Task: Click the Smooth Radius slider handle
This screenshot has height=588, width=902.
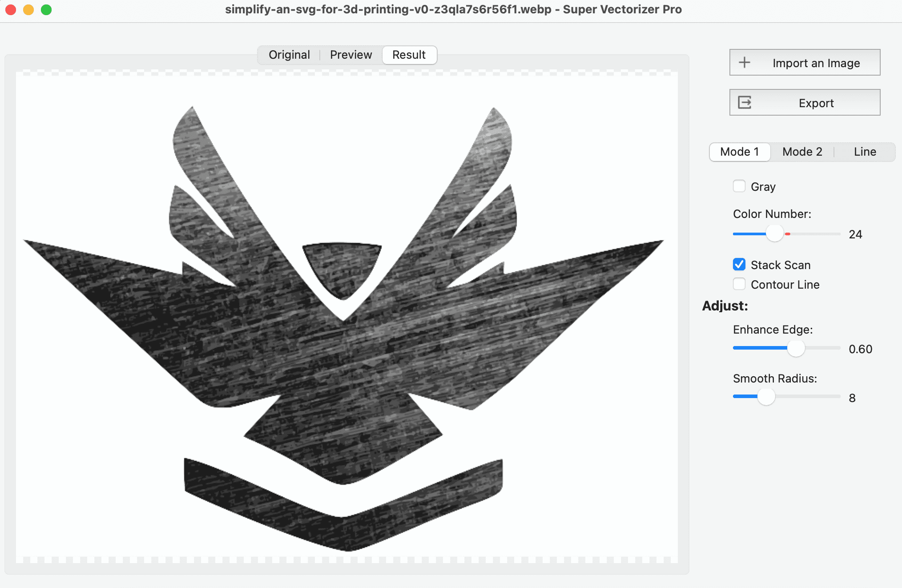Action: pos(766,396)
